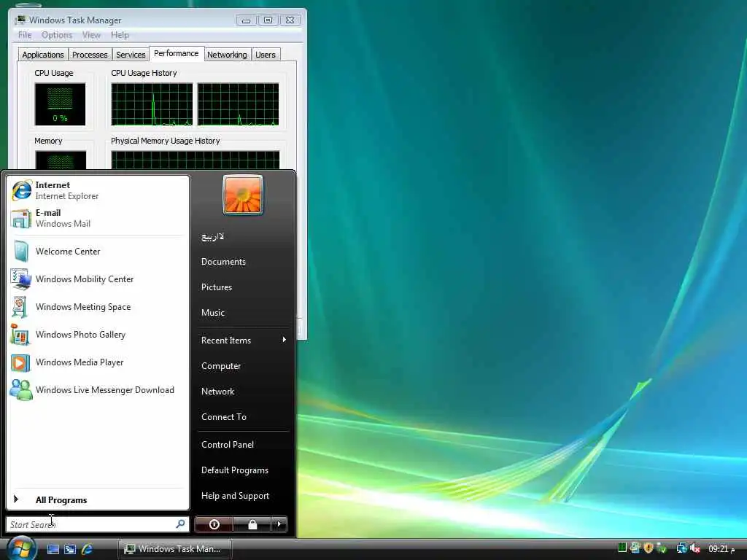Click the CPU Usage 0 % meter
This screenshot has height=560, width=747.
(60, 104)
